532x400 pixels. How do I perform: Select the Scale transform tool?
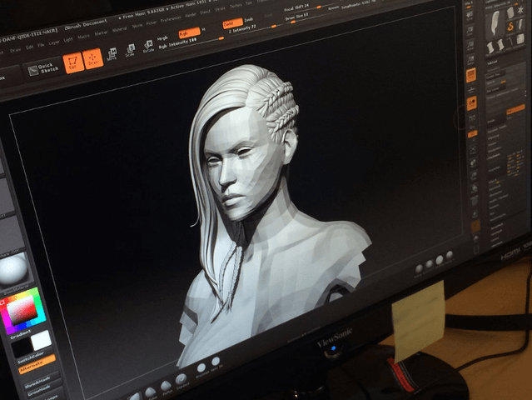pyautogui.click(x=130, y=51)
